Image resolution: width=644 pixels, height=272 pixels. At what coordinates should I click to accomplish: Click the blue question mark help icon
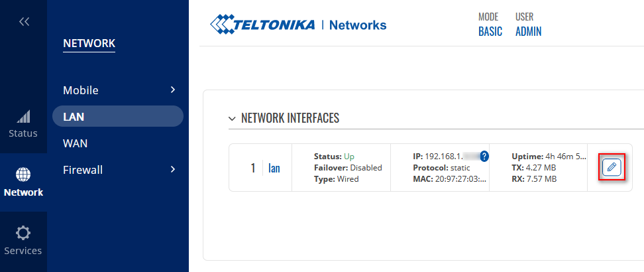484,157
